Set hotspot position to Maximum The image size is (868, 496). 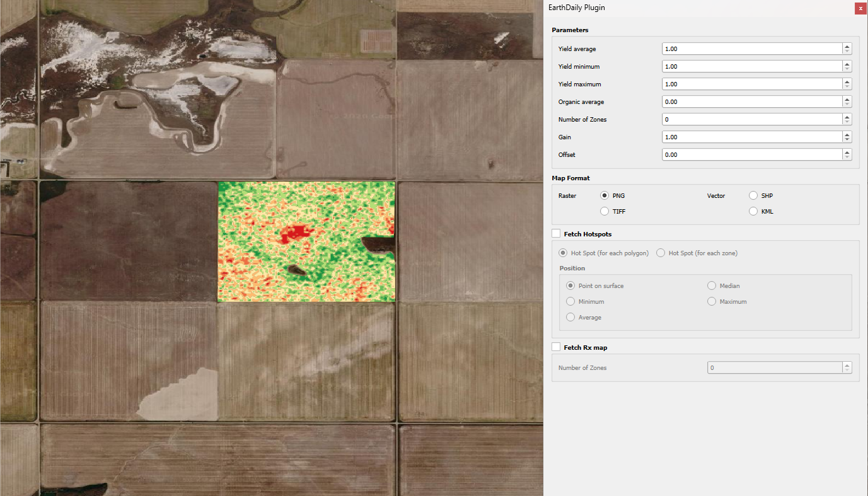[x=711, y=301]
